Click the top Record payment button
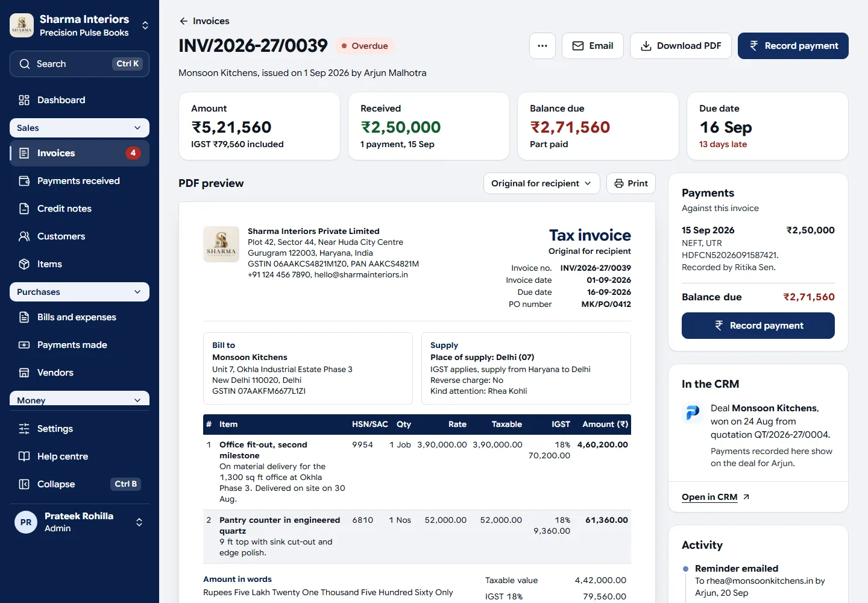This screenshot has width=868, height=603. pos(793,46)
